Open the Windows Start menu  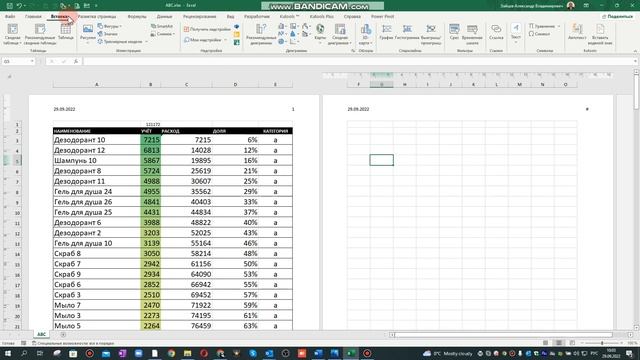point(8,353)
